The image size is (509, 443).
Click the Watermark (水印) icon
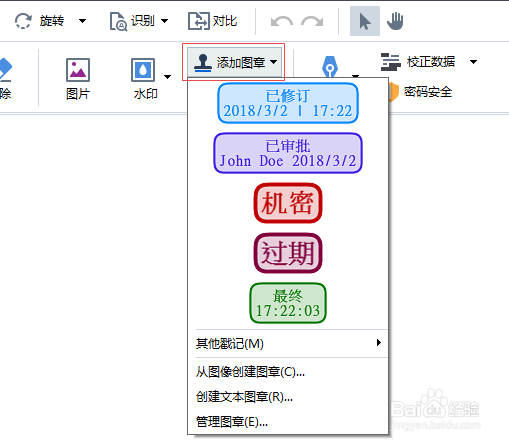click(143, 70)
